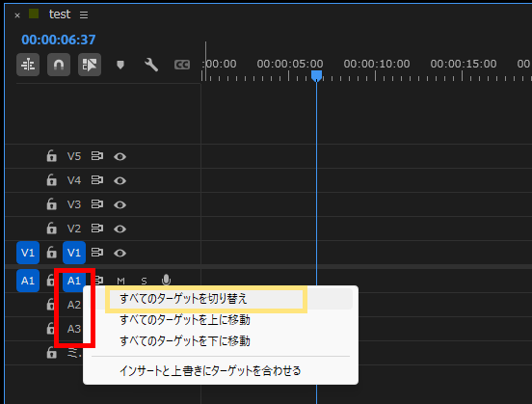Hide track V5 output eye

pos(120,156)
